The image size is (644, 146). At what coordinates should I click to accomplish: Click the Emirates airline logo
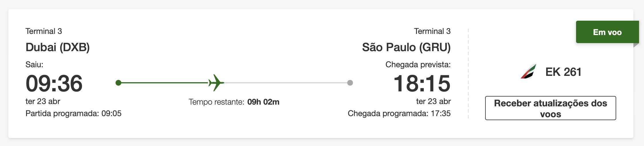pos(528,72)
